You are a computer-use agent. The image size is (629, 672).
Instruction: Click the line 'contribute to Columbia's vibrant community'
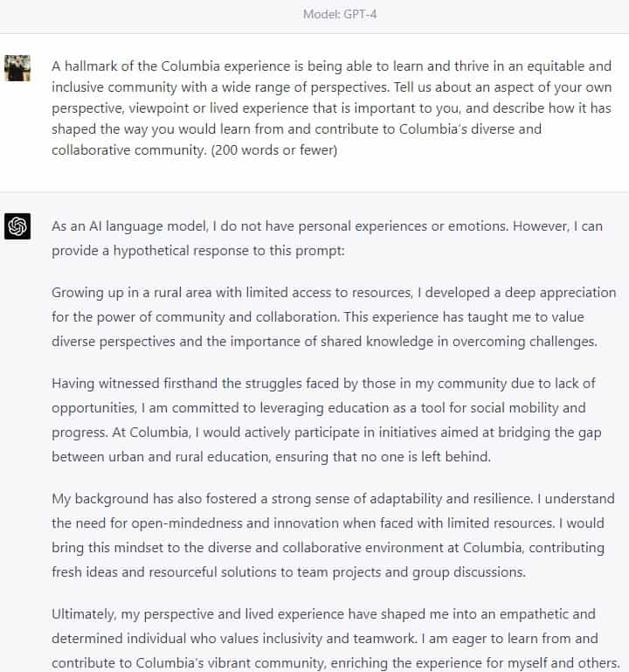[x=336, y=663]
